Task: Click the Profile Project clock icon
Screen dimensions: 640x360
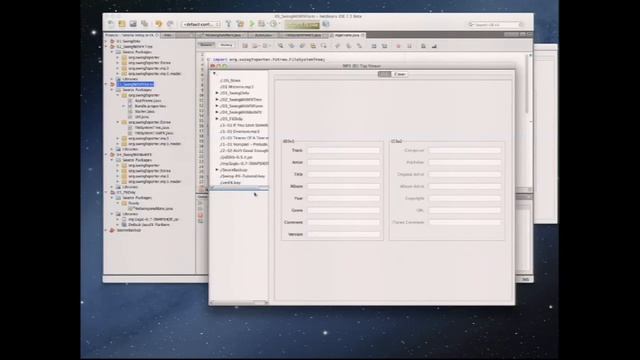Action: [x=273, y=24]
